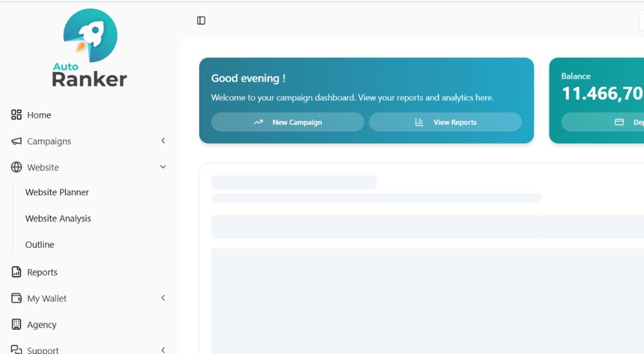Expand the My Wallet chevron

tap(163, 298)
